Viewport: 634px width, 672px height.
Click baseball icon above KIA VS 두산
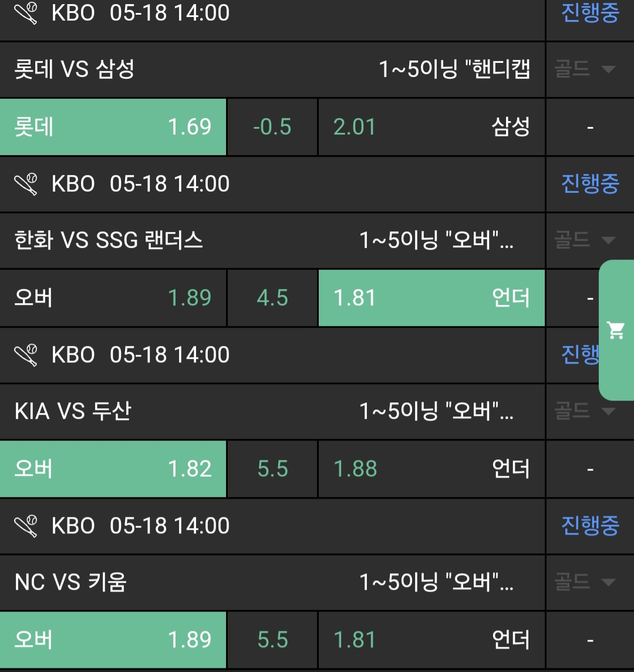[x=26, y=355]
